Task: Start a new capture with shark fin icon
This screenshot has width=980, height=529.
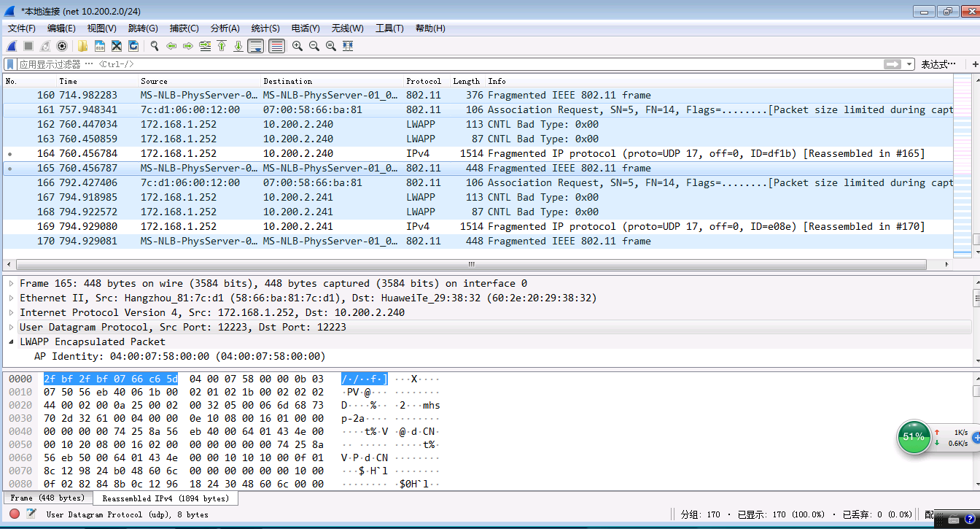Action: pos(12,46)
